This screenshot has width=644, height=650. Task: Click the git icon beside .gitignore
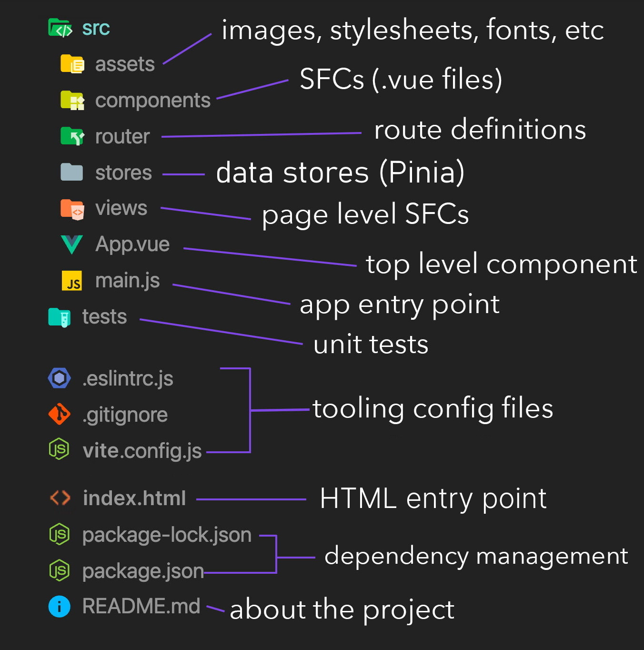[60, 414]
